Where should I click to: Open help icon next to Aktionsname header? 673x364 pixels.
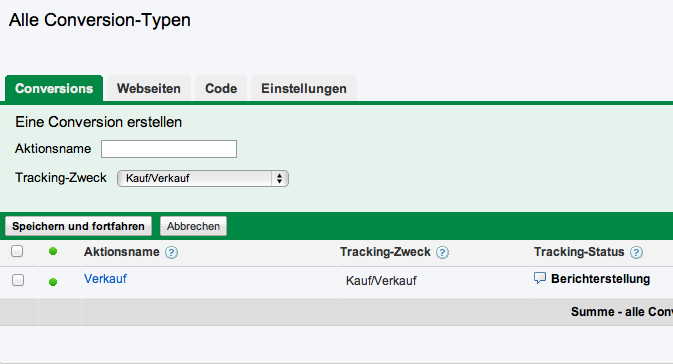171,252
